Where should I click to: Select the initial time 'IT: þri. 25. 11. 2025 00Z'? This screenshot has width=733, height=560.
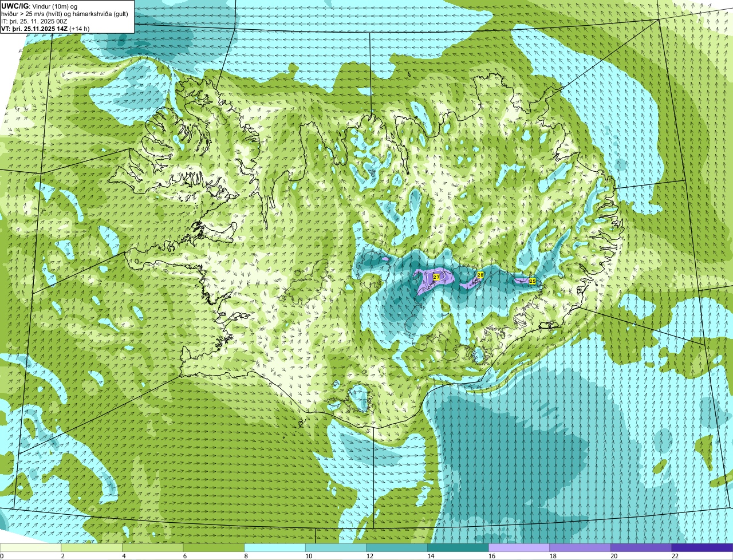tap(36, 21)
